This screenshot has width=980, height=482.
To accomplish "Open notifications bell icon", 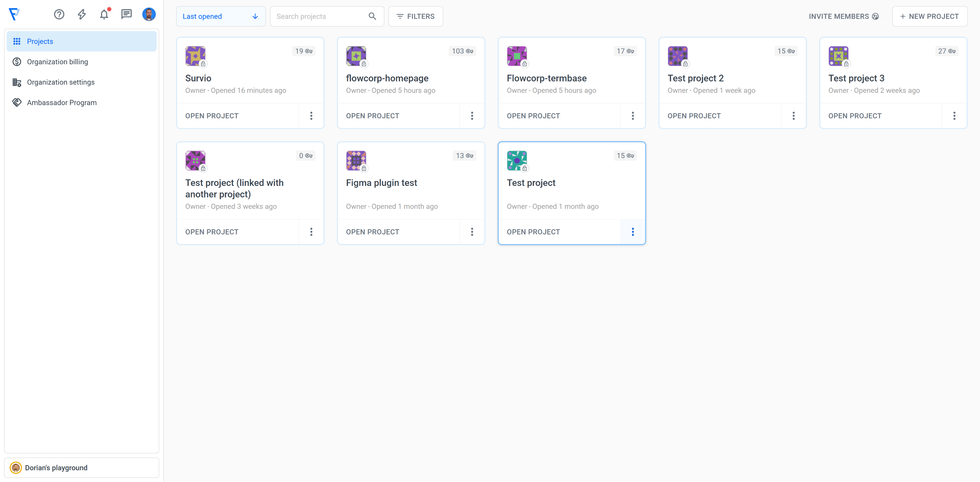I will coord(104,15).
